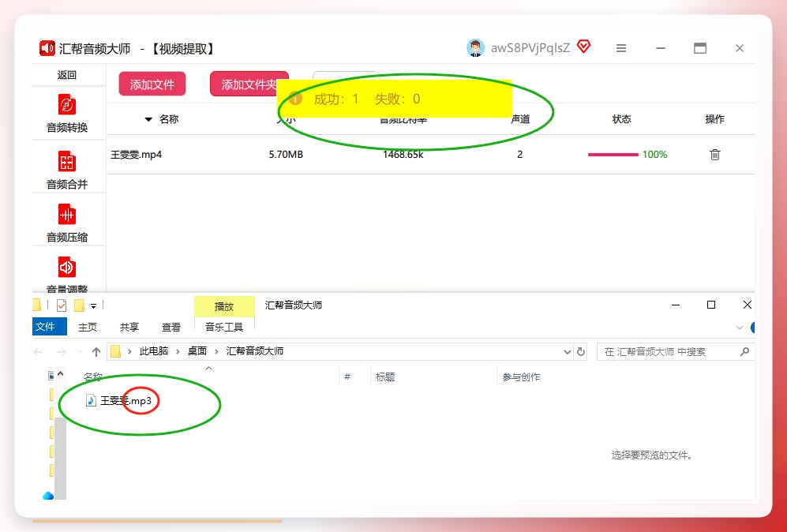
Task: Switch to the 查看 ribbon tab
Action: (x=171, y=328)
